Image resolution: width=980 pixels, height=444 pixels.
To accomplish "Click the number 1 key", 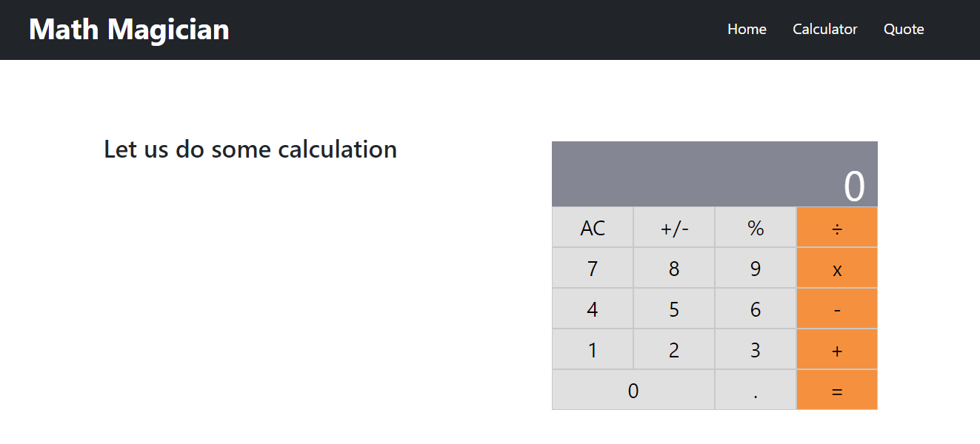I will [x=592, y=349].
